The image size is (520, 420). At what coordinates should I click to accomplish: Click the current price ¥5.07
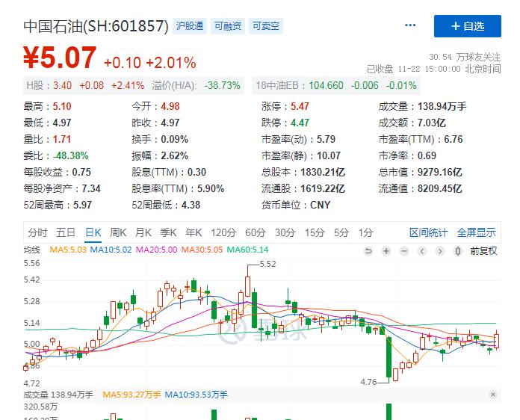point(60,58)
